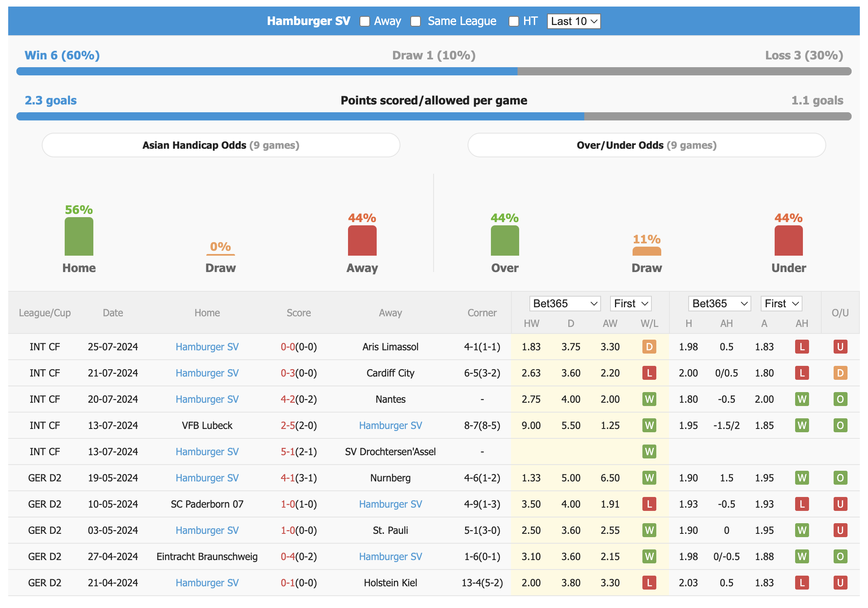Click the W/L badge in St. Pauli row
This screenshot has height=608, width=868.
649,530
